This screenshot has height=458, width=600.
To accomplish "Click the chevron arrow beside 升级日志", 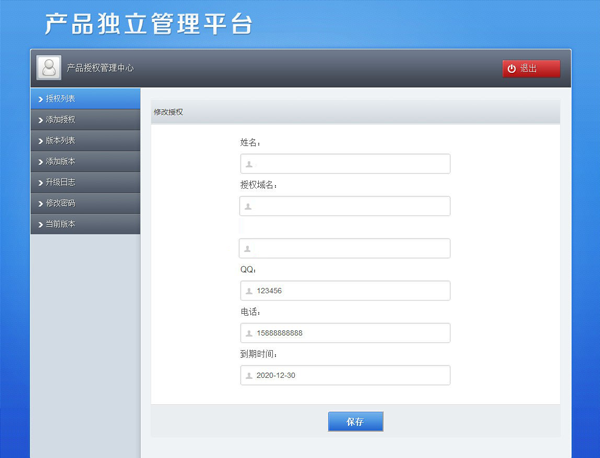I will point(41,183).
